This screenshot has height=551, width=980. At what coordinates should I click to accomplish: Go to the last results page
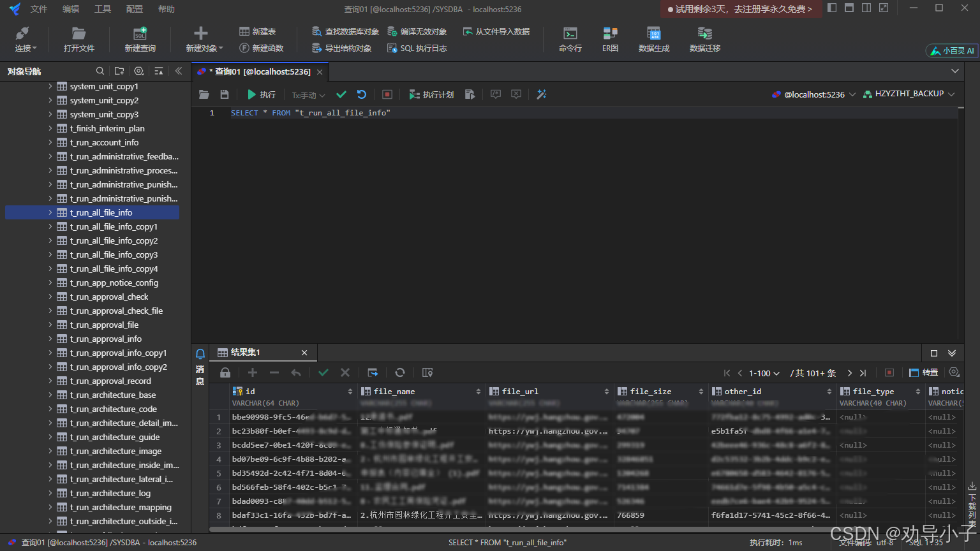863,373
